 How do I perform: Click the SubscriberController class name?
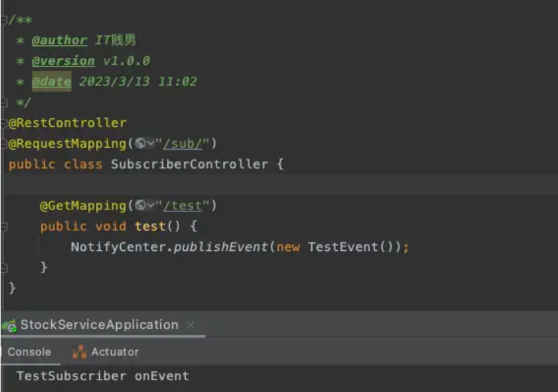[189, 164]
